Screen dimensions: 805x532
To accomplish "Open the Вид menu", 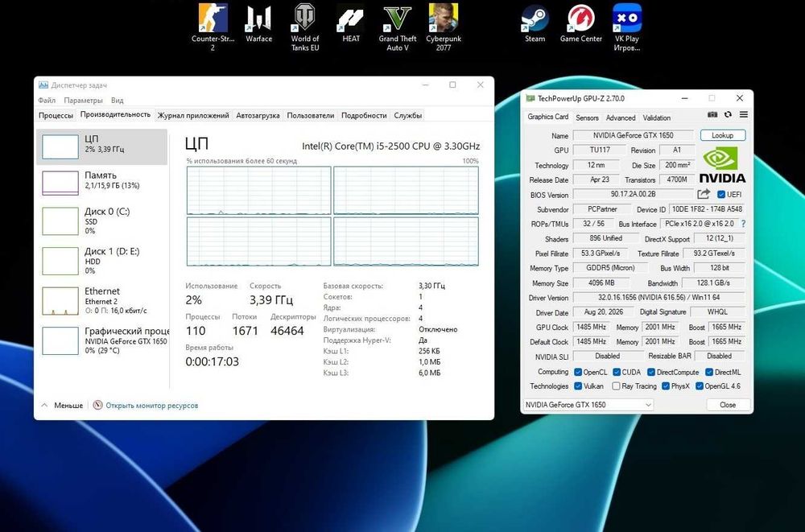I will tap(117, 100).
